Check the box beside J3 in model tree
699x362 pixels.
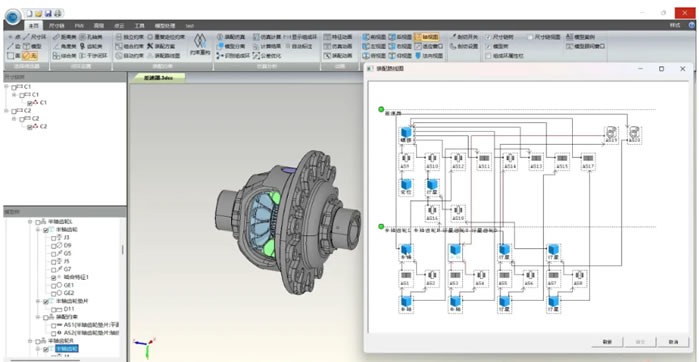(x=54, y=238)
